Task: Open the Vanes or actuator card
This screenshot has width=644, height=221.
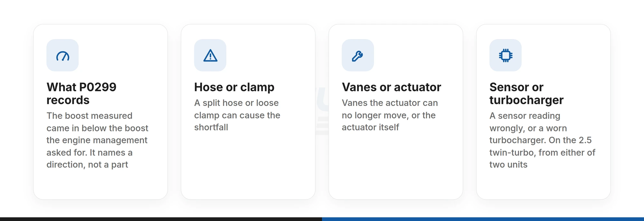Action: click(396, 112)
